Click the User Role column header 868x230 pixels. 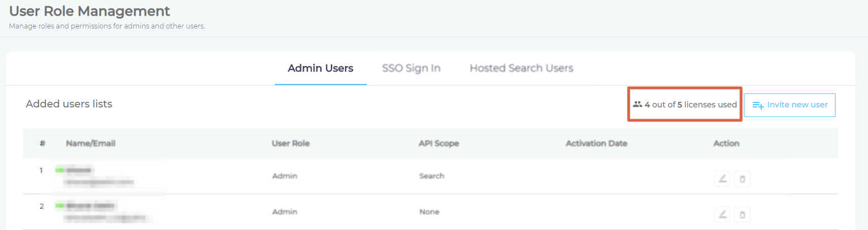290,143
